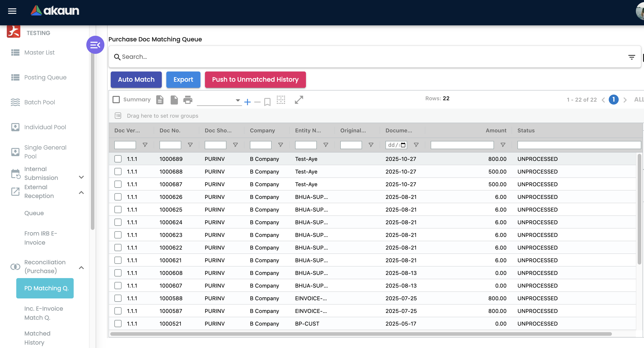Open advanced filter icon in search bar
Viewport: 644px width, 348px height.
tap(632, 57)
